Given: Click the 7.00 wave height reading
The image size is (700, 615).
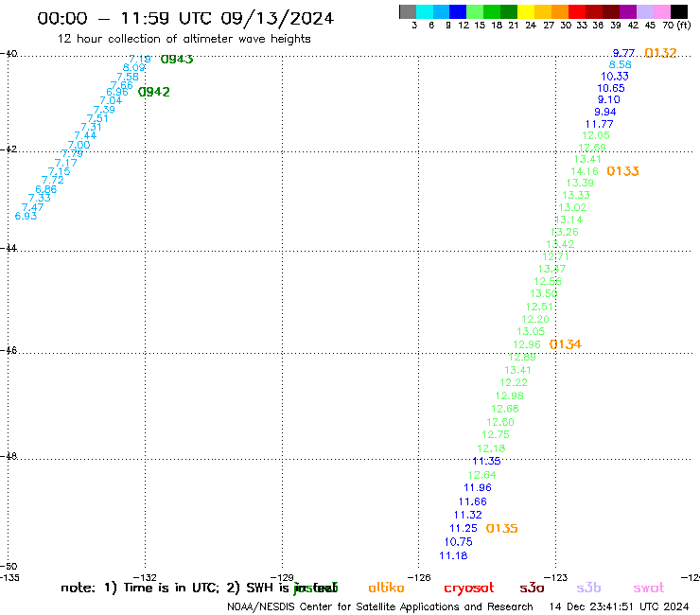Looking at the screenshot, I should pos(79,145).
